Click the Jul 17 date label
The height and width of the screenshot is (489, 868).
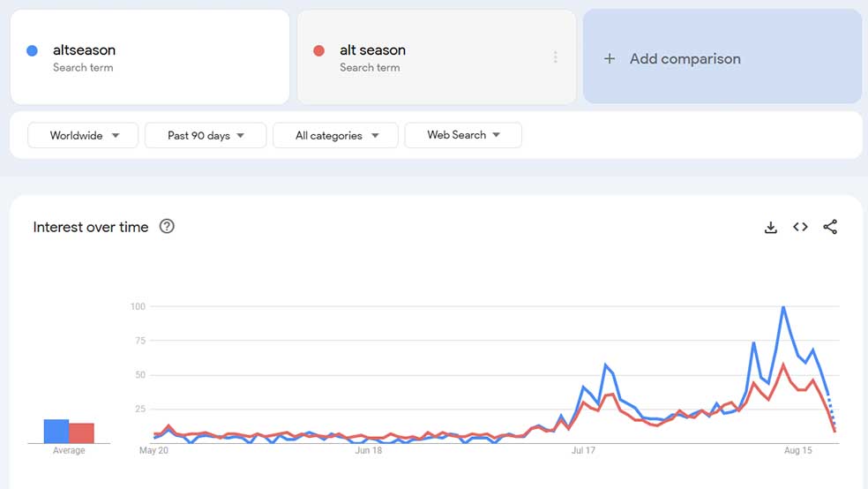[x=583, y=450]
